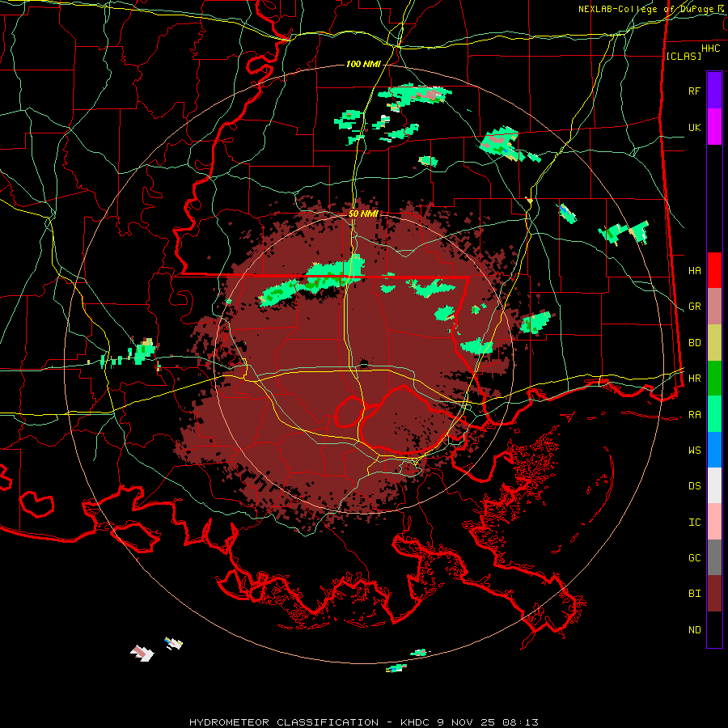
Task: Click the HR legend label
Action: pyautogui.click(x=694, y=379)
